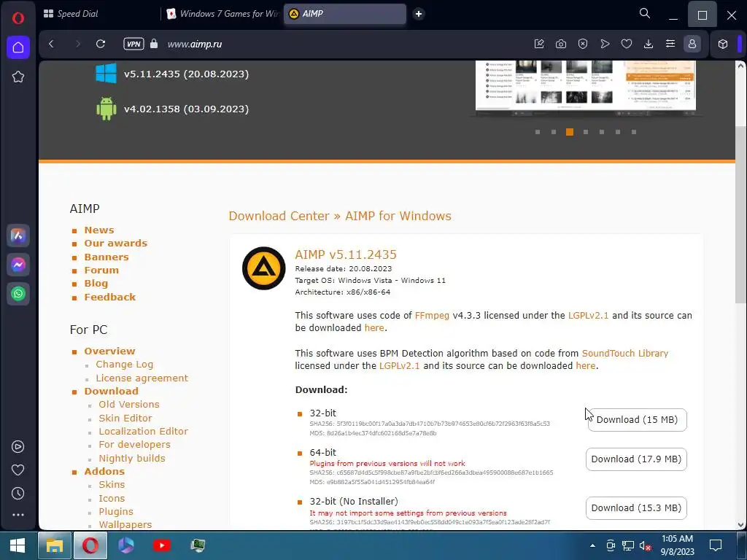Download the 32-bit installer (15 MB)
This screenshot has height=560, width=747.
coord(637,419)
